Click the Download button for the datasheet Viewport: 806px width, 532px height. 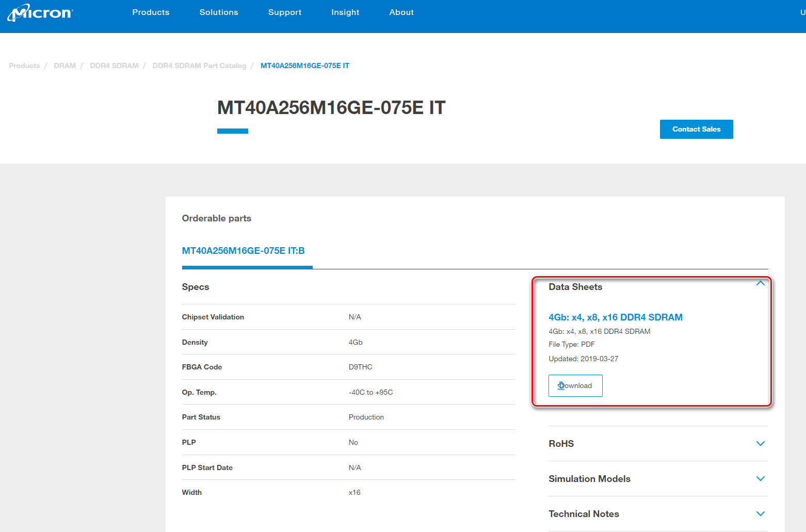point(575,385)
